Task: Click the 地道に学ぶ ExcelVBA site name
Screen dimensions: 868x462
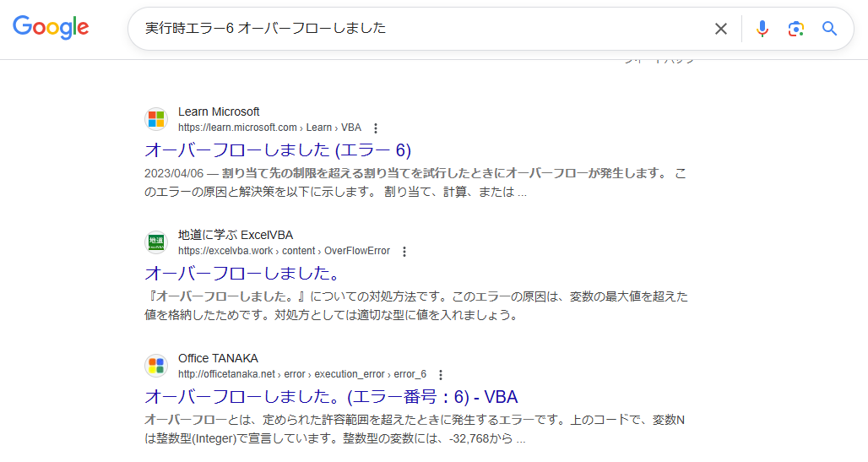Action: (x=236, y=235)
